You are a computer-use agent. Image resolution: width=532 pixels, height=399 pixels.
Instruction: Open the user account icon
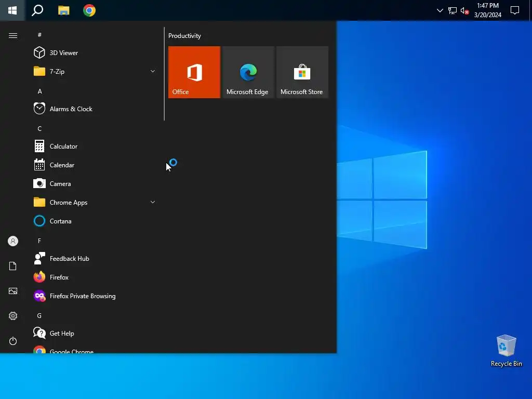coord(13,241)
